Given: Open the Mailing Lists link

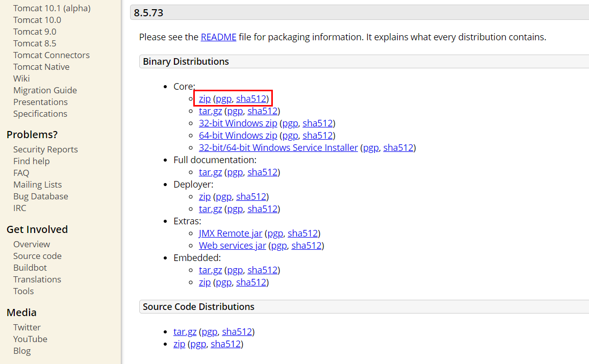Looking at the screenshot, I should (x=38, y=185).
